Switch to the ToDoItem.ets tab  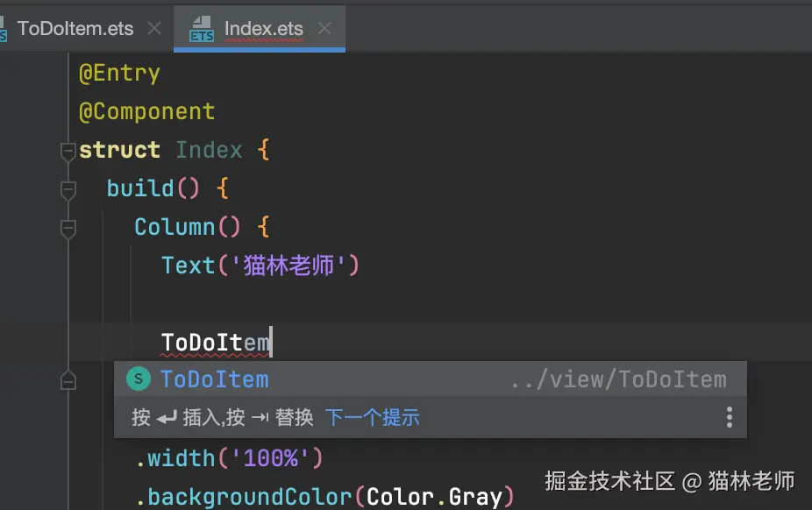[x=75, y=28]
